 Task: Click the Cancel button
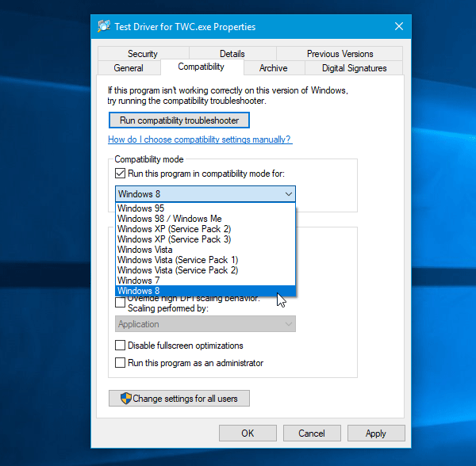click(x=312, y=433)
